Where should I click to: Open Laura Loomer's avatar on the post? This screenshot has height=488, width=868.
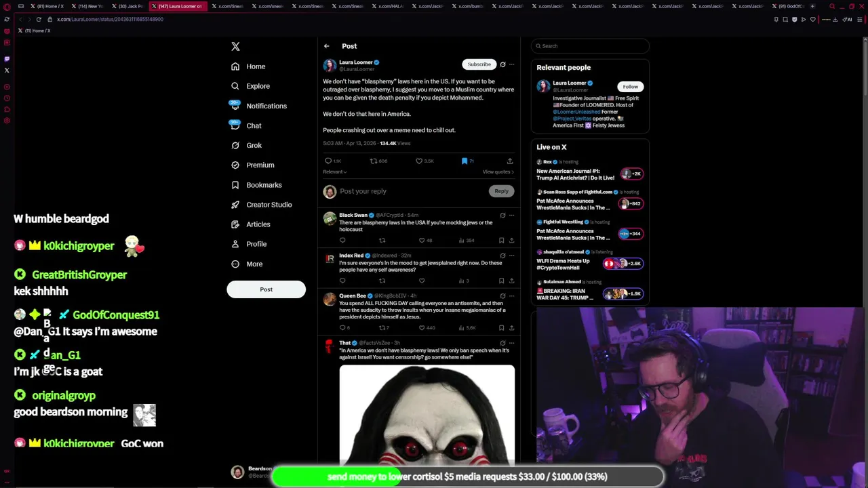(x=330, y=65)
